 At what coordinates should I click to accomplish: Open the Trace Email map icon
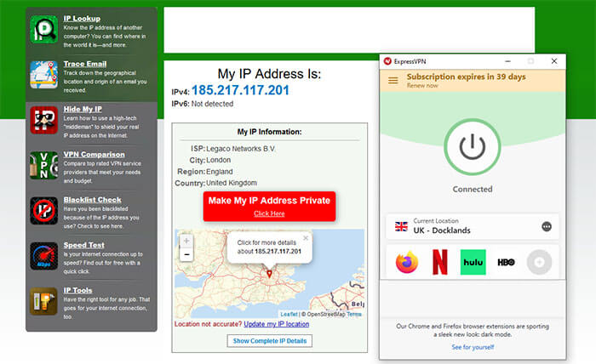point(44,74)
